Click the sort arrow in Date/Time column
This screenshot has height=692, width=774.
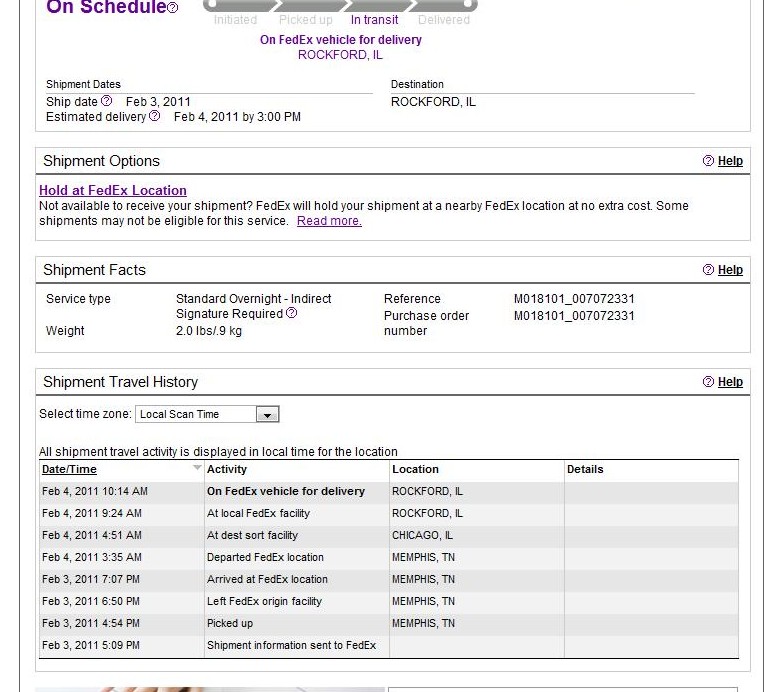point(197,467)
